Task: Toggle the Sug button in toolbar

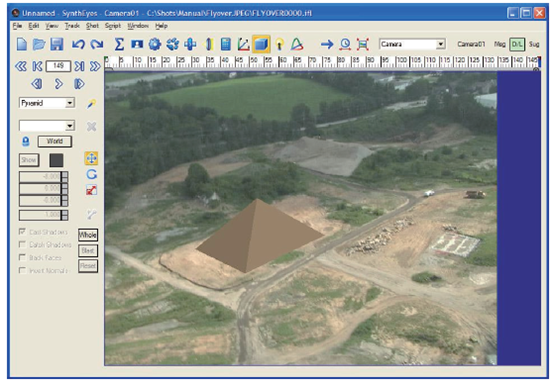Action: [534, 45]
